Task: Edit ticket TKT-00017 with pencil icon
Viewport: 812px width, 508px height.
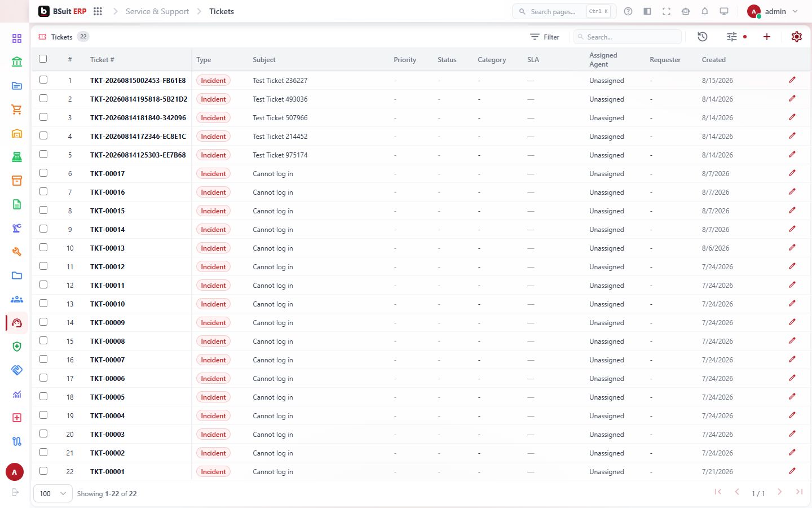Action: [x=792, y=173]
